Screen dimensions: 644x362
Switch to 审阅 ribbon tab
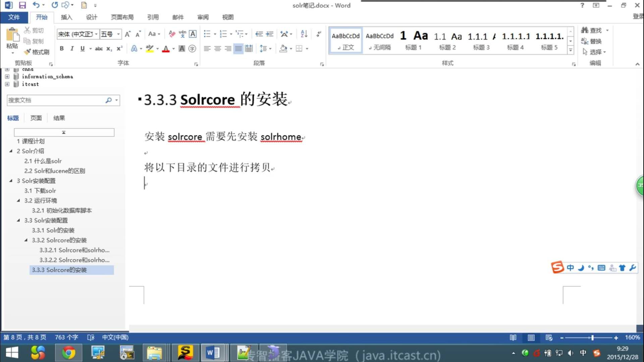pos(203,17)
